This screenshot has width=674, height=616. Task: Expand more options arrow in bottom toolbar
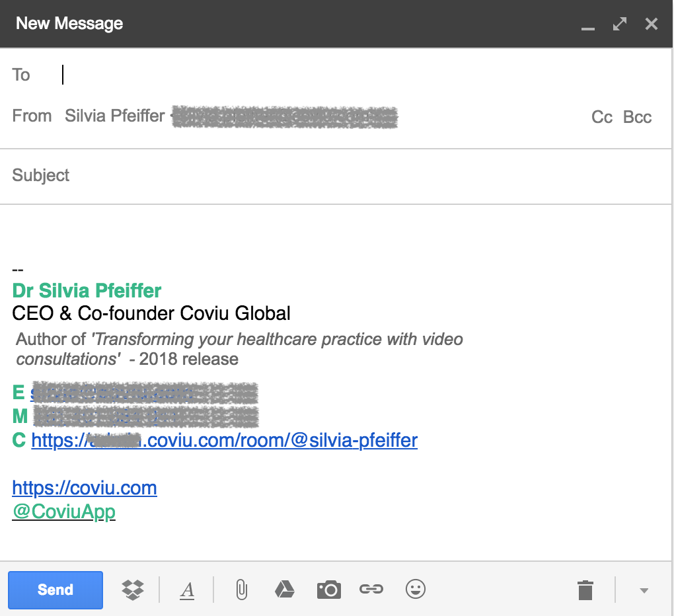644,591
